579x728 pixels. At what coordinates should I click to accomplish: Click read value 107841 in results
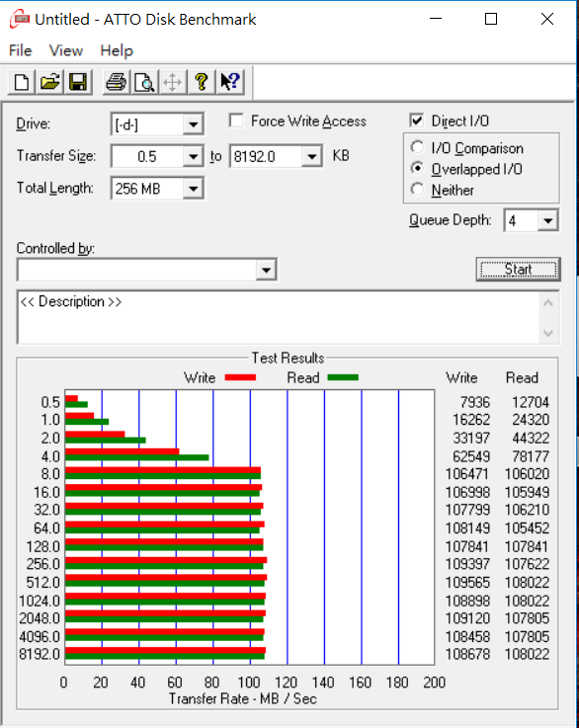(x=527, y=546)
